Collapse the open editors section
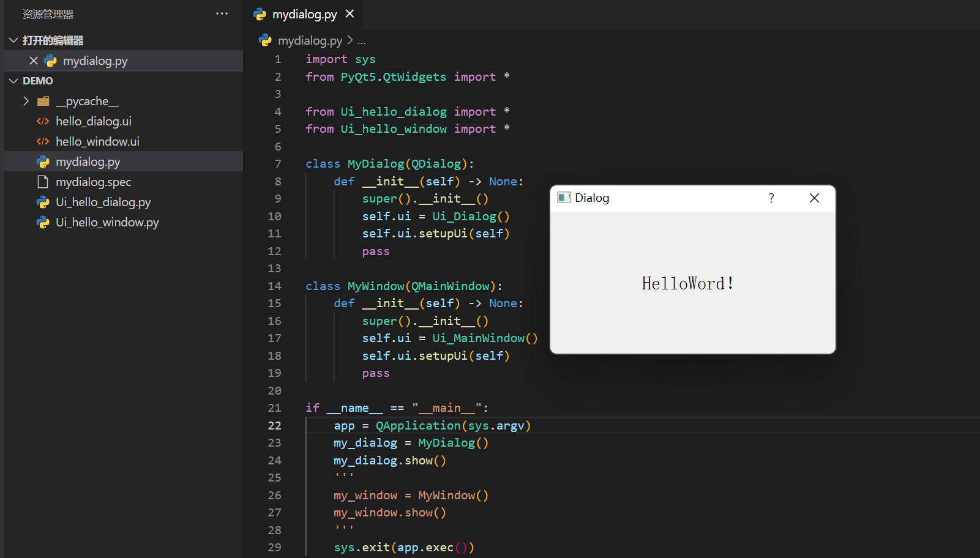The image size is (980, 558). [13, 40]
